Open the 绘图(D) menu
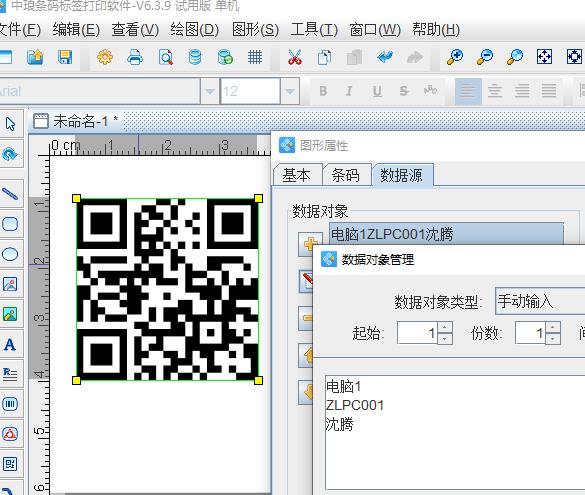This screenshot has height=495, width=585. coord(194,29)
